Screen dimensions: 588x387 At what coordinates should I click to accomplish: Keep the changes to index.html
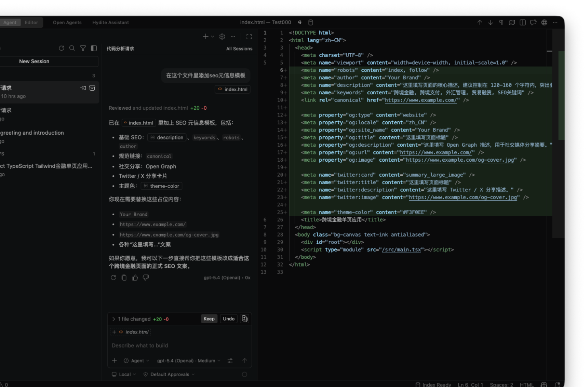click(x=209, y=318)
